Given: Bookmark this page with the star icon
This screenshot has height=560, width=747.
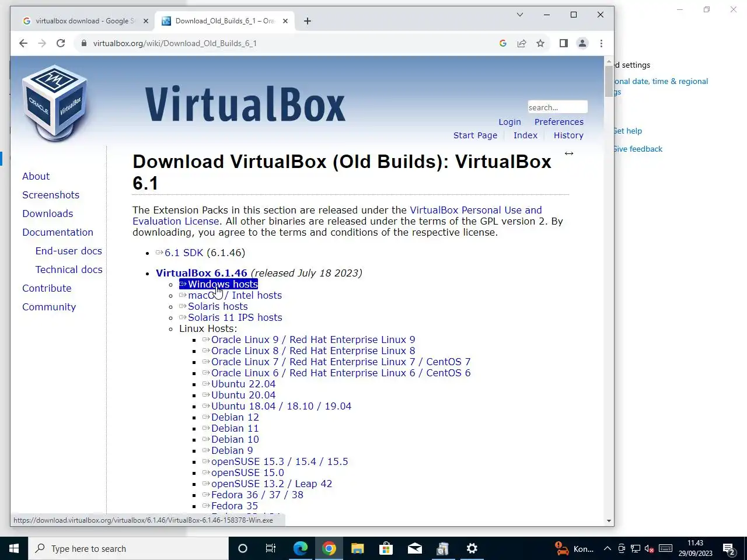Looking at the screenshot, I should tap(540, 43).
